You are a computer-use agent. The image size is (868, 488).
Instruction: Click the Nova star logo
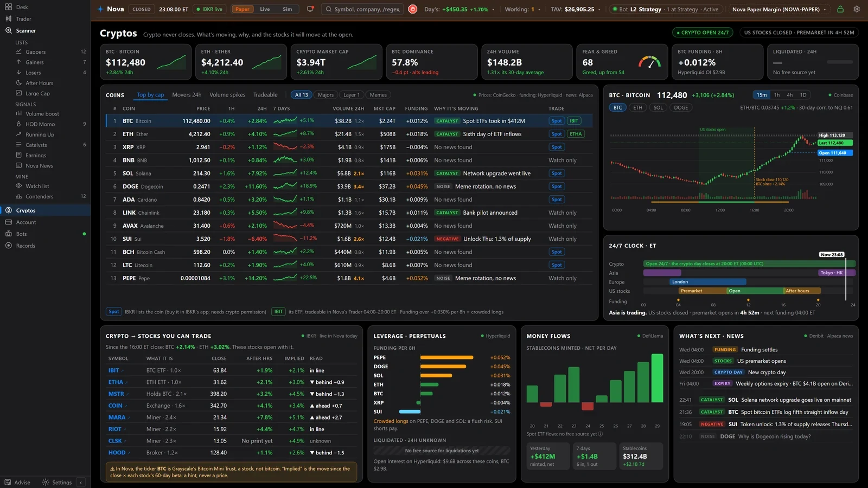point(100,9)
